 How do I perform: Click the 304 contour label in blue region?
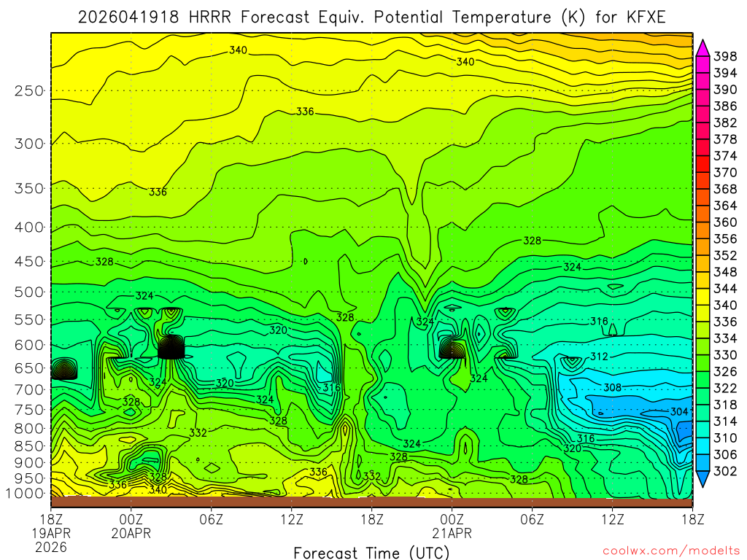(x=679, y=411)
